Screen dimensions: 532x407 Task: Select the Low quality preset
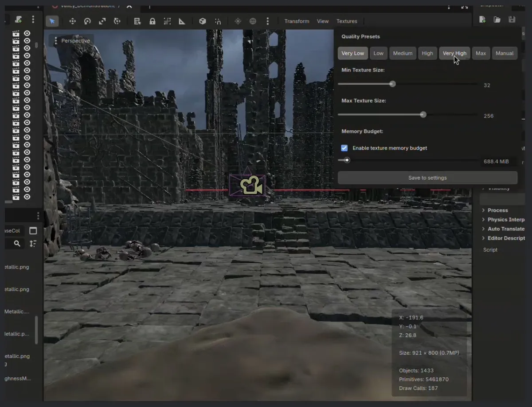[379, 53]
